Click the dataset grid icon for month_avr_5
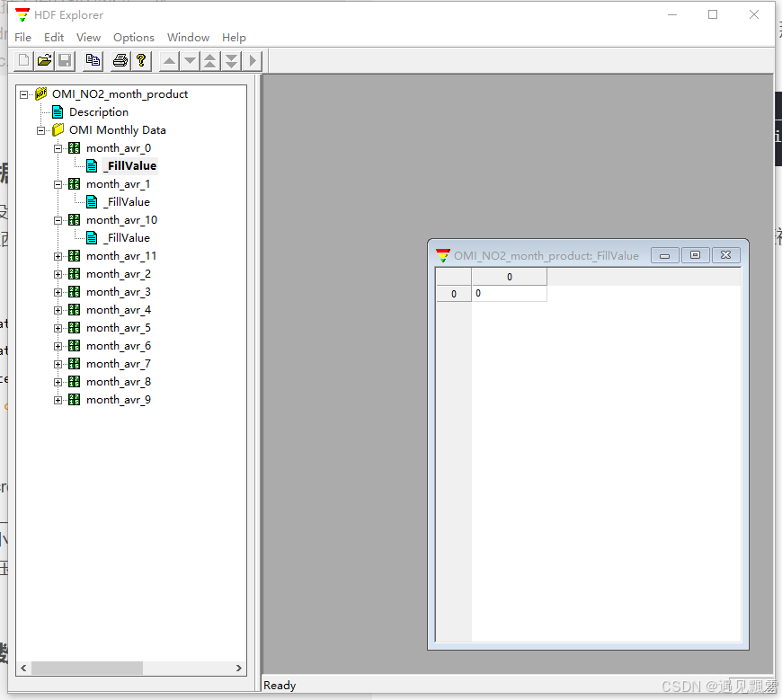Viewport: 782px width, 700px height. click(x=75, y=328)
